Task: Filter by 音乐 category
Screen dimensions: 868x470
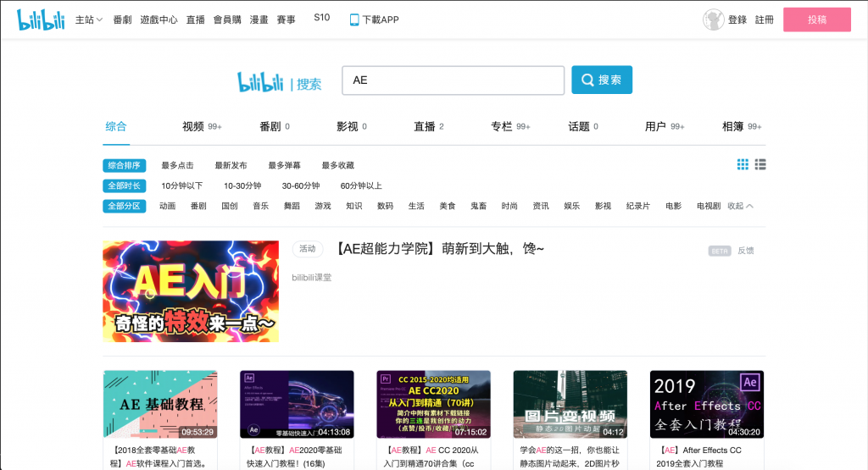Action: (261, 207)
